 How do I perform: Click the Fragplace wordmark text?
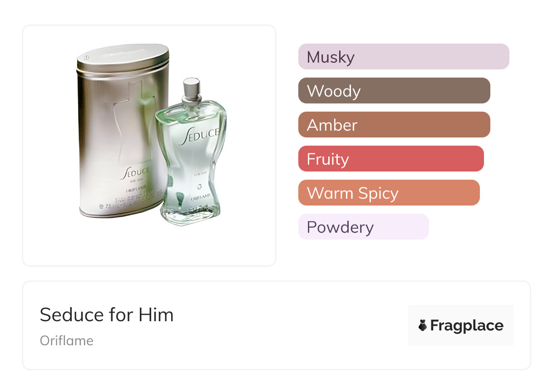click(467, 325)
